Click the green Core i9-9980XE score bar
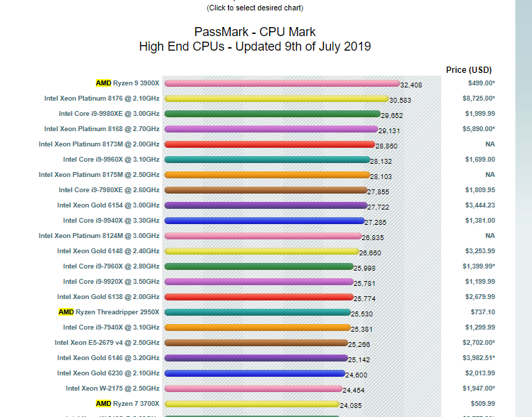532x417 pixels. pyautogui.click(x=273, y=114)
